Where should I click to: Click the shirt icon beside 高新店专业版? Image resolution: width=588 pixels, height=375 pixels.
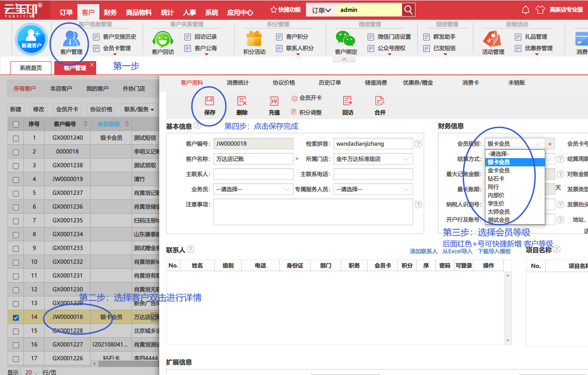(540, 10)
